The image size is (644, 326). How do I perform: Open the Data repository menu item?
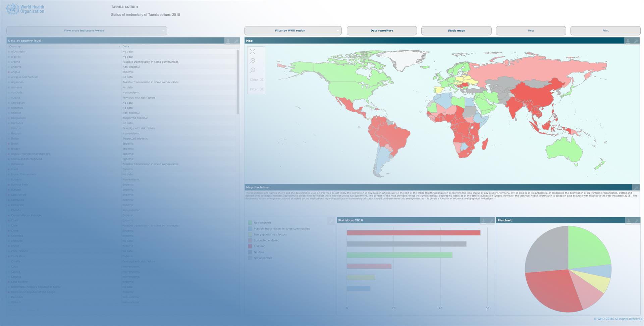382,31
